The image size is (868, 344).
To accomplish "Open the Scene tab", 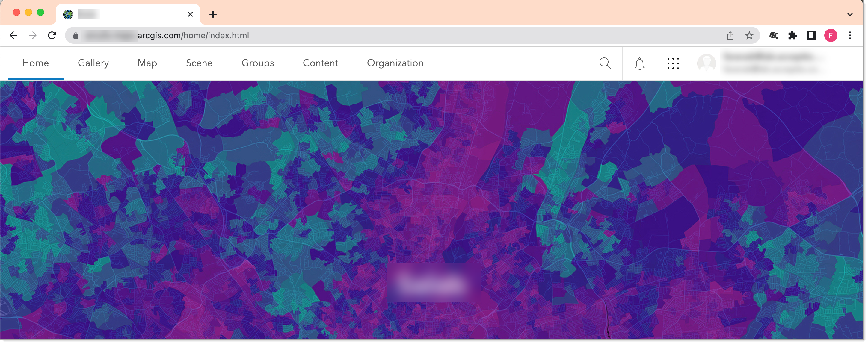I will (199, 63).
